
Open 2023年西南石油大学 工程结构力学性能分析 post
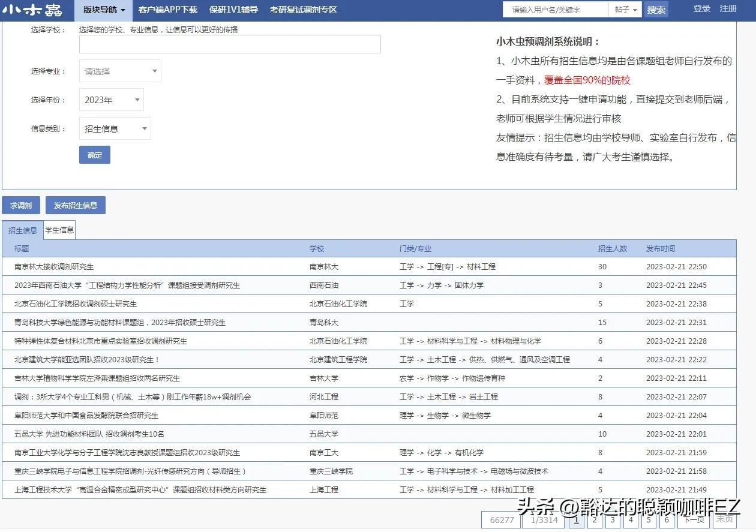(x=127, y=285)
